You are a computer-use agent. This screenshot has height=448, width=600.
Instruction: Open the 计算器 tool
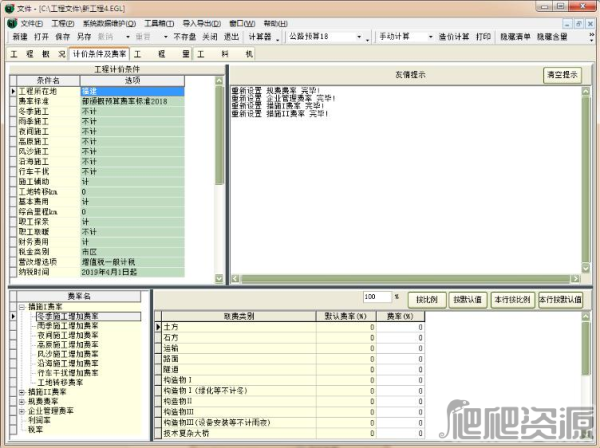point(260,37)
